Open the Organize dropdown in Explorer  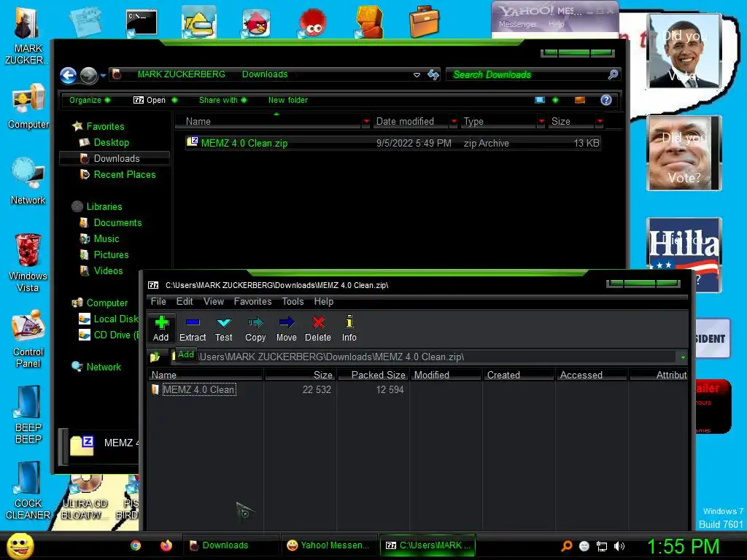pyautogui.click(x=90, y=100)
